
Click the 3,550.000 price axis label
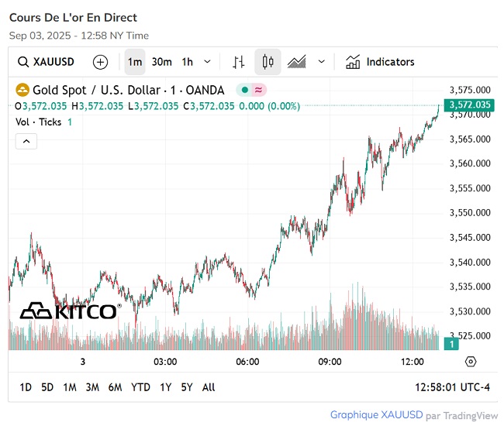[470, 212]
